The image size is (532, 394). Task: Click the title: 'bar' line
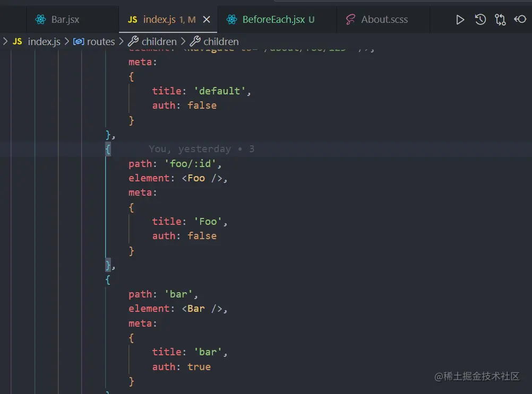(x=190, y=352)
